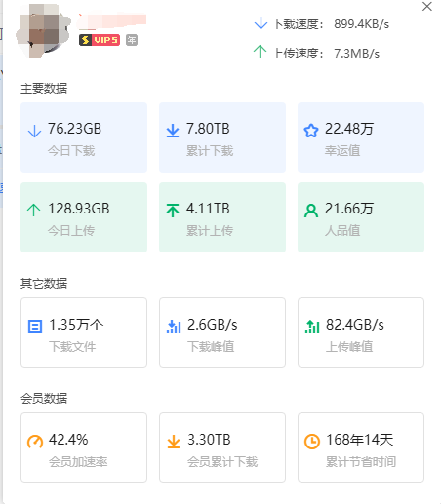Click the 今日下载 down arrow icon
This screenshot has height=504, width=441.
[x=34, y=132]
